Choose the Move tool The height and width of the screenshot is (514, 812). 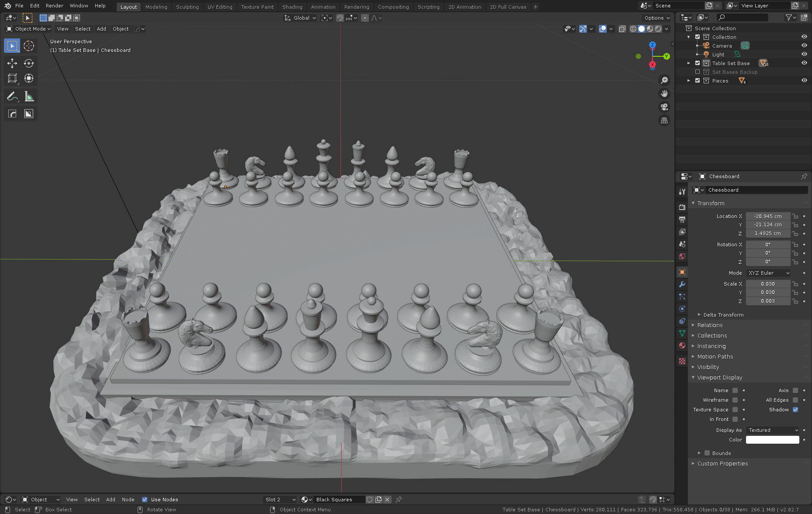(x=12, y=63)
